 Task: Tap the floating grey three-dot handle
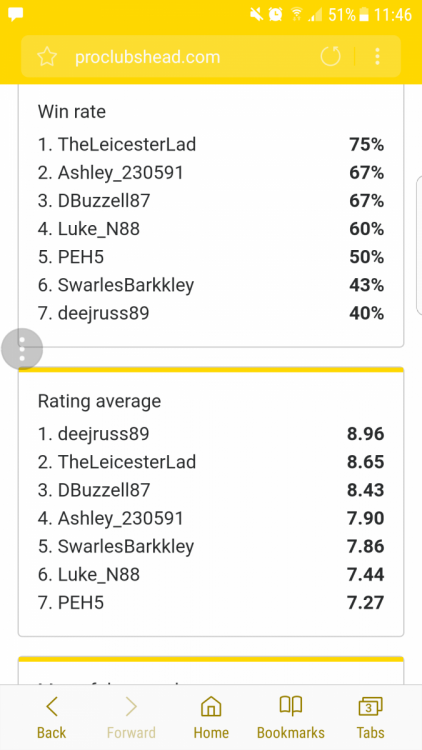[22, 349]
